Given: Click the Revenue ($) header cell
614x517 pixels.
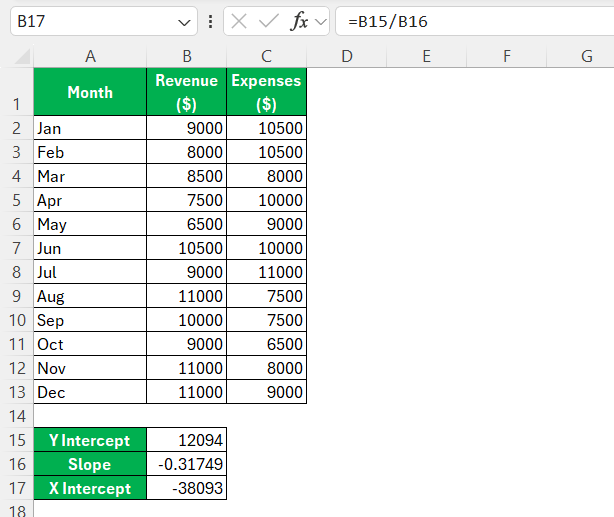Looking at the screenshot, I should point(187,92).
